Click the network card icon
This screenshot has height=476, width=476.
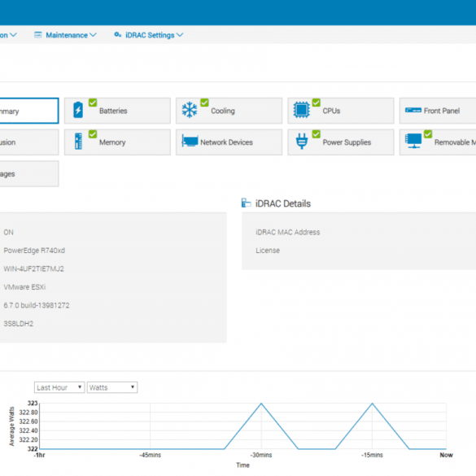(190, 141)
